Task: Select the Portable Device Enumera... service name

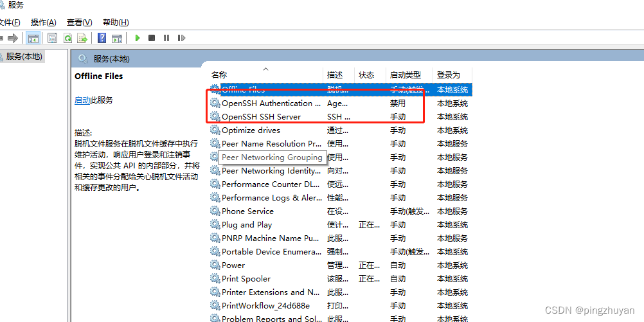Action: 271,251
